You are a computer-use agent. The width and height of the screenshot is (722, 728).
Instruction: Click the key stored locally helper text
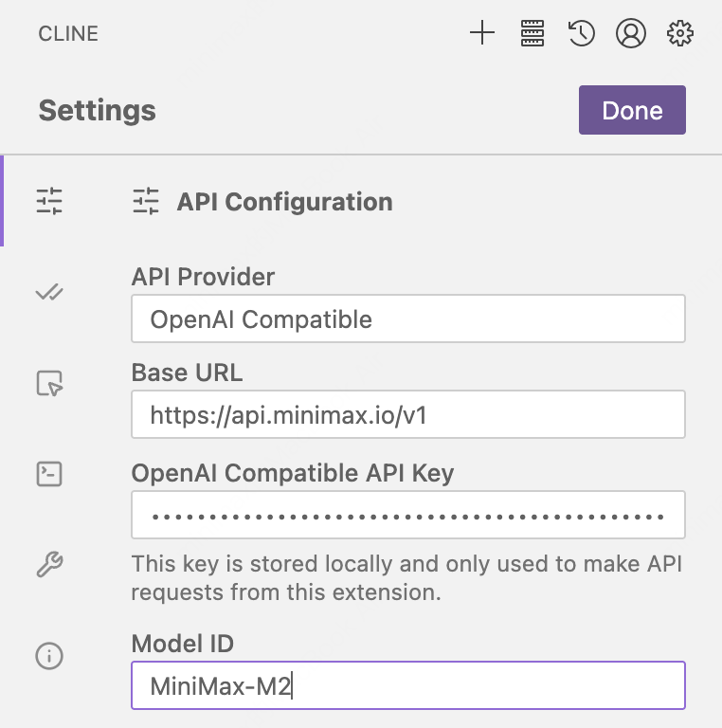[406, 579]
